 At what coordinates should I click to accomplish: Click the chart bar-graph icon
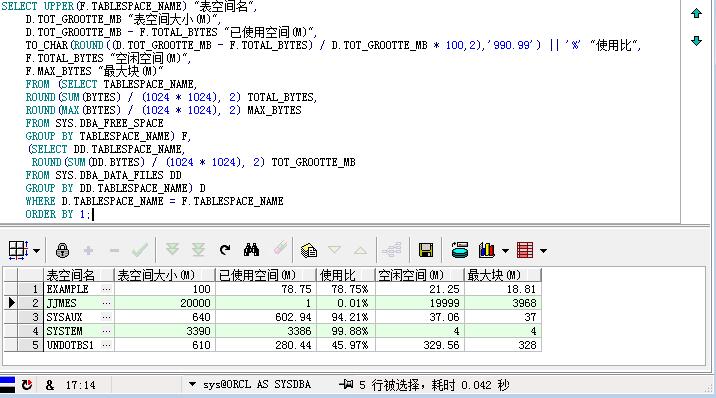coord(487,250)
